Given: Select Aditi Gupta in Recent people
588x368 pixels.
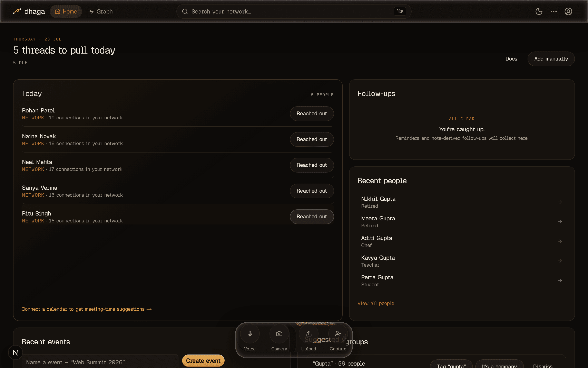Looking at the screenshot, I should point(462,241).
